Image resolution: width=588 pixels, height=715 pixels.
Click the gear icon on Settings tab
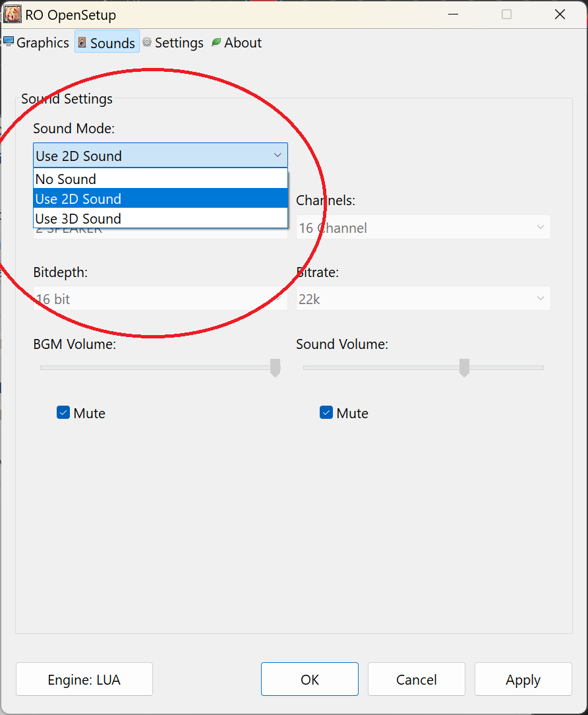[147, 42]
